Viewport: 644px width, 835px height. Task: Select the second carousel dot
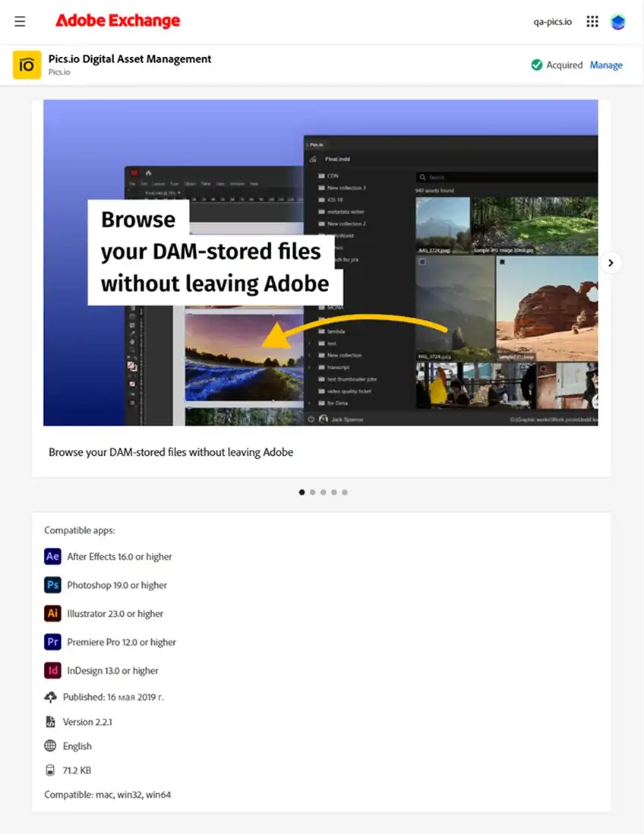pyautogui.click(x=312, y=492)
